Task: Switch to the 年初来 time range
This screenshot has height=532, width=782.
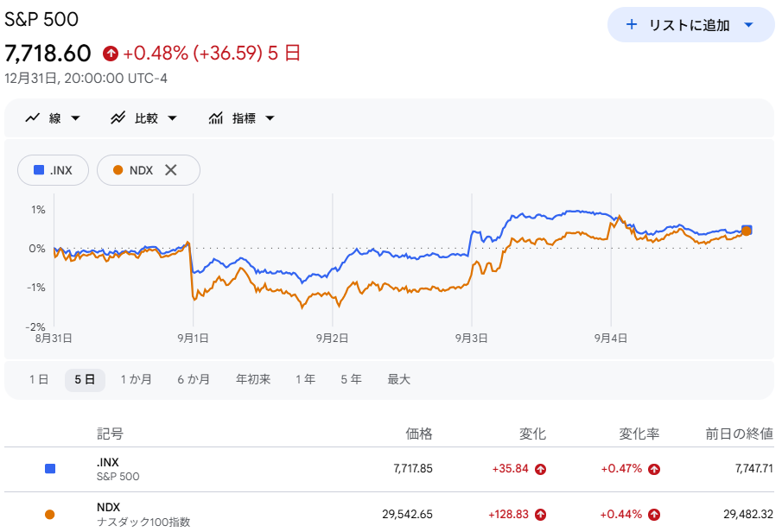Action: 253,379
